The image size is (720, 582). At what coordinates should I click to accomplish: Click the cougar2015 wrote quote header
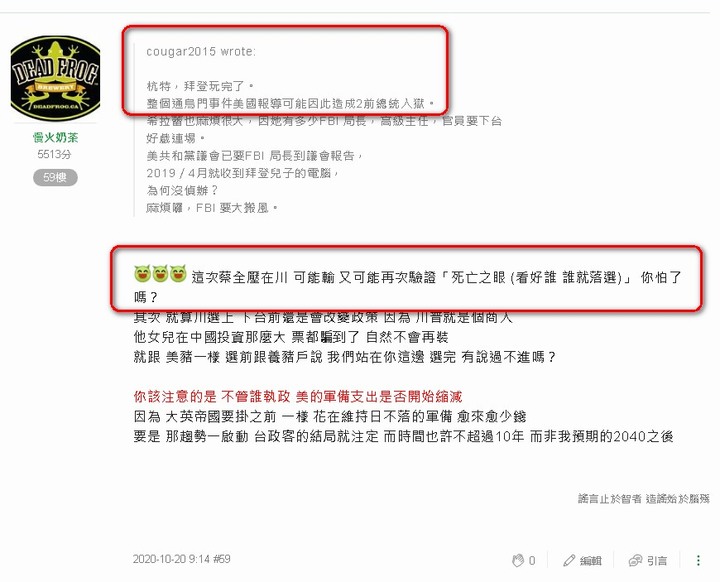(x=201, y=51)
